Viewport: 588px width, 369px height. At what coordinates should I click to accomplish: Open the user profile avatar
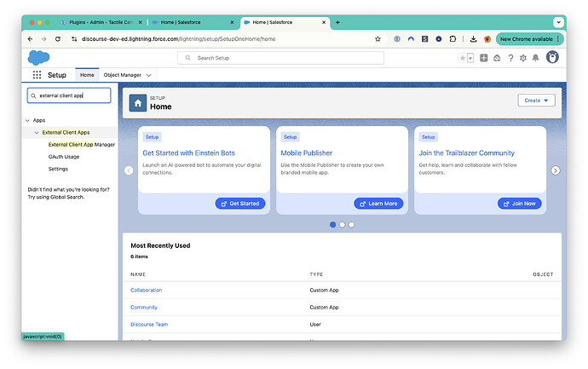552,57
